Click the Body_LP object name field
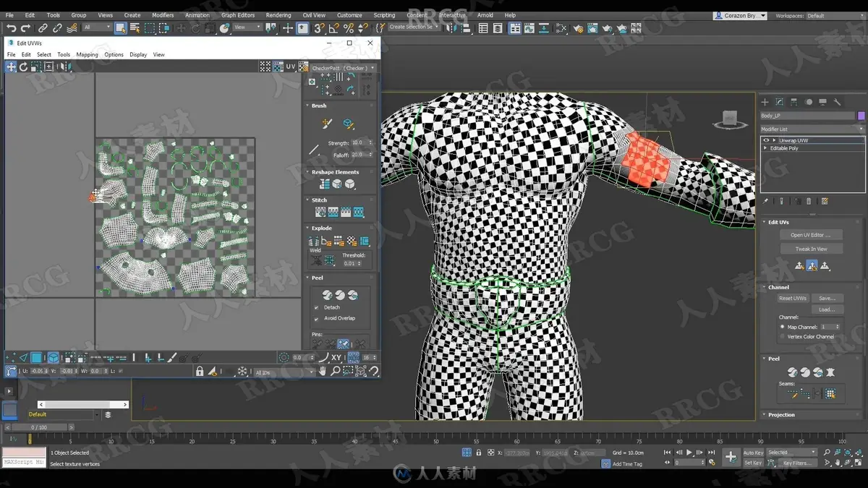The width and height of the screenshot is (868, 488). click(807, 116)
